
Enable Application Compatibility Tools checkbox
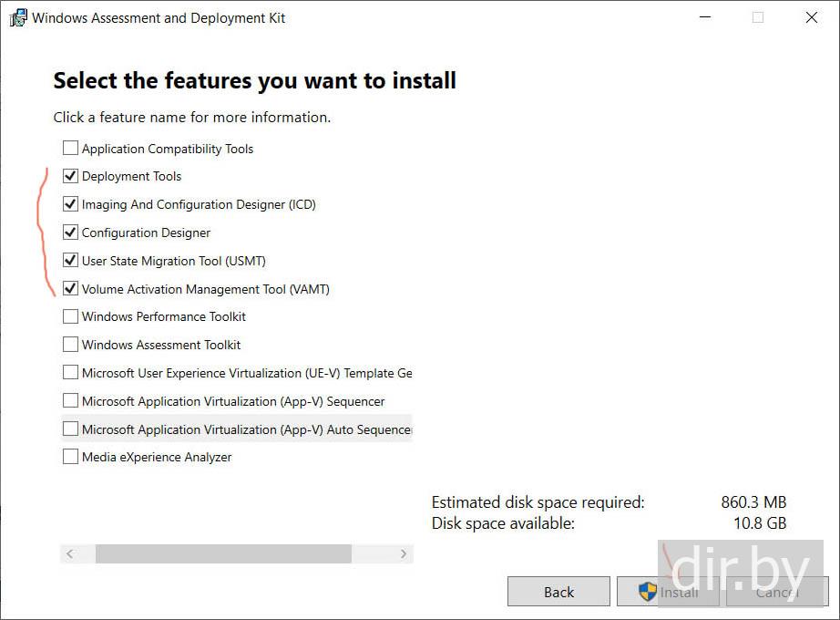point(70,149)
